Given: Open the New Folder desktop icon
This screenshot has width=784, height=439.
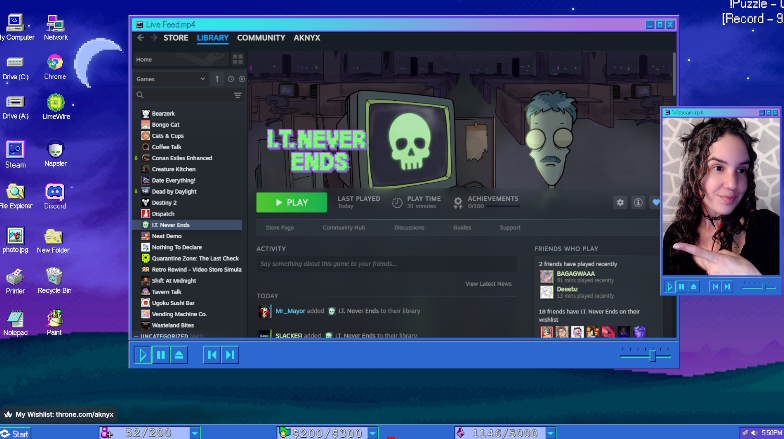Looking at the screenshot, I should (x=53, y=241).
